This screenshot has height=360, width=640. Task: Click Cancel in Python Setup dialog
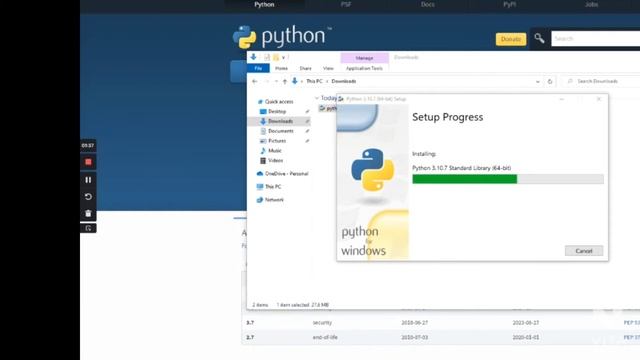click(x=584, y=251)
